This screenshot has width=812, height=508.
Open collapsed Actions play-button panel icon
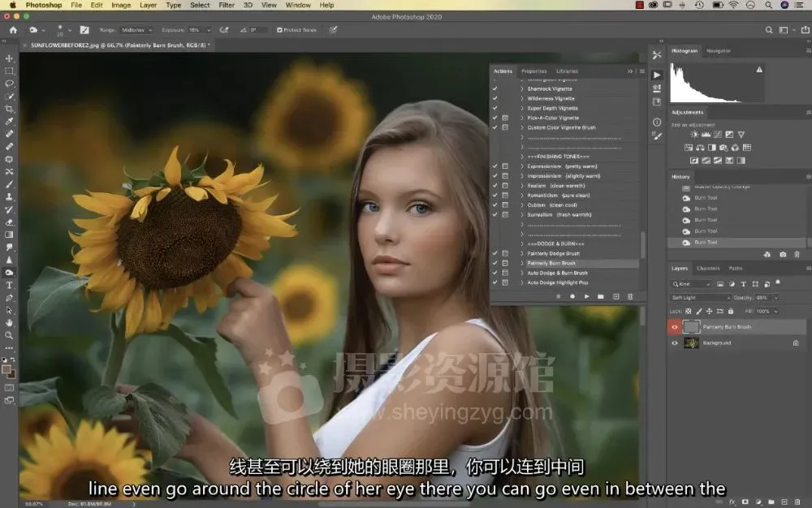coord(657,75)
